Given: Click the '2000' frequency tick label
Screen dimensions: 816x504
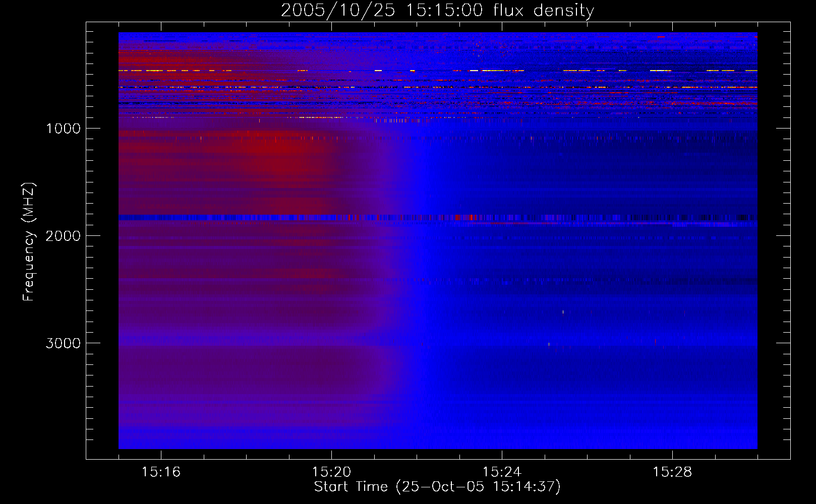Looking at the screenshot, I should coord(63,236).
